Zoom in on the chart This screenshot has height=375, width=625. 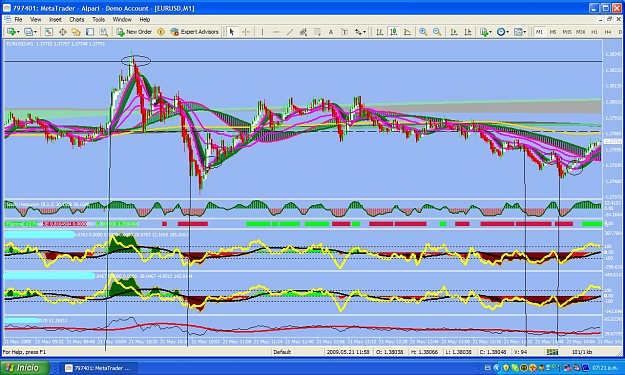point(423,32)
